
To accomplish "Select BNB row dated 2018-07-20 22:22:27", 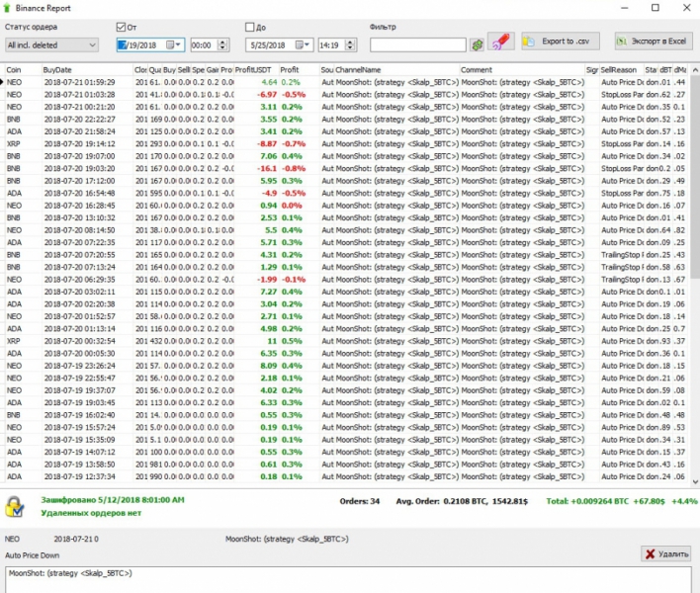I will click(346, 120).
